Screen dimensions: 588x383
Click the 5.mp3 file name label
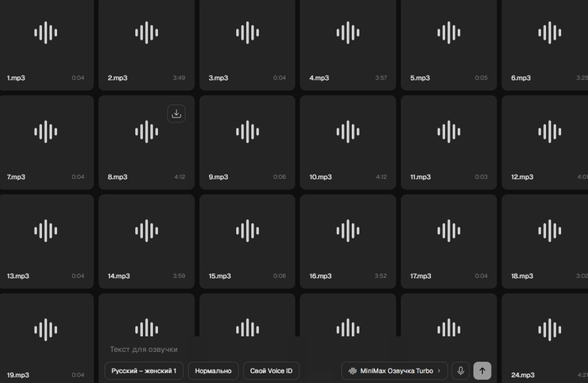420,78
